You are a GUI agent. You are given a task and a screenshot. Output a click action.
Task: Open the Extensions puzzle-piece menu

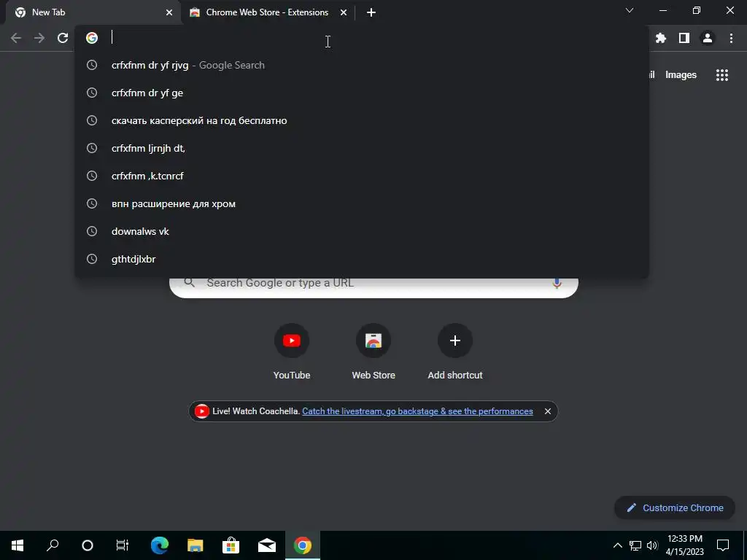[661, 38]
